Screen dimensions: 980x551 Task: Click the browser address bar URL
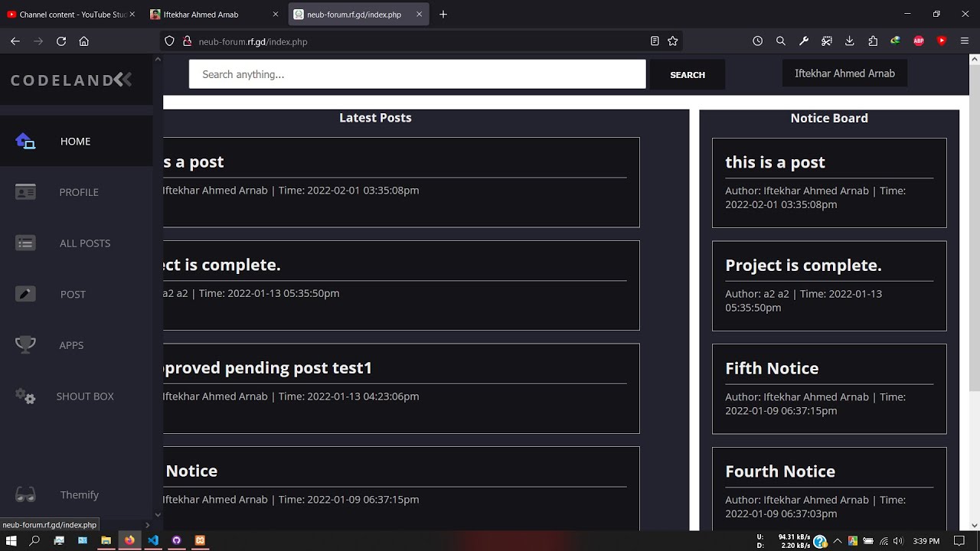253,41
